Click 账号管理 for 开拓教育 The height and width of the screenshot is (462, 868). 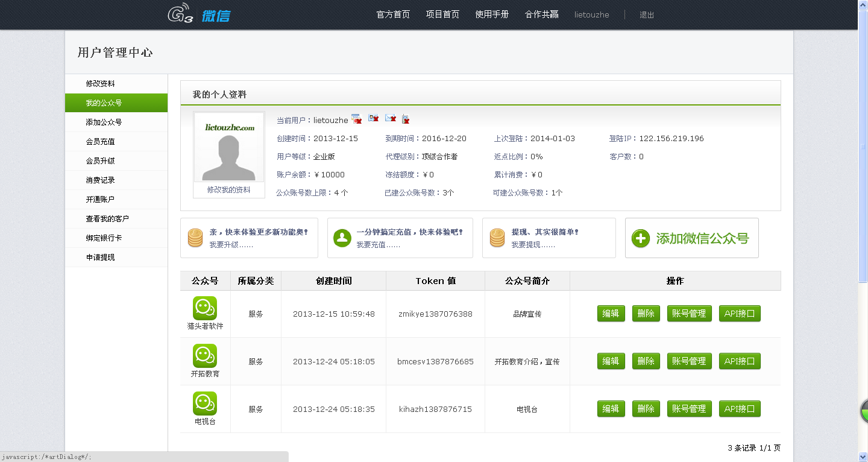tap(690, 361)
